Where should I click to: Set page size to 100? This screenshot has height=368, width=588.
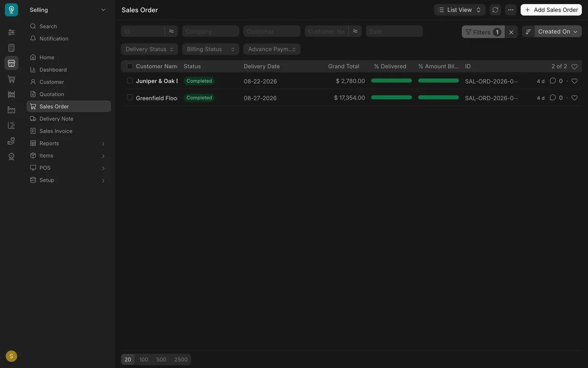[x=144, y=360]
